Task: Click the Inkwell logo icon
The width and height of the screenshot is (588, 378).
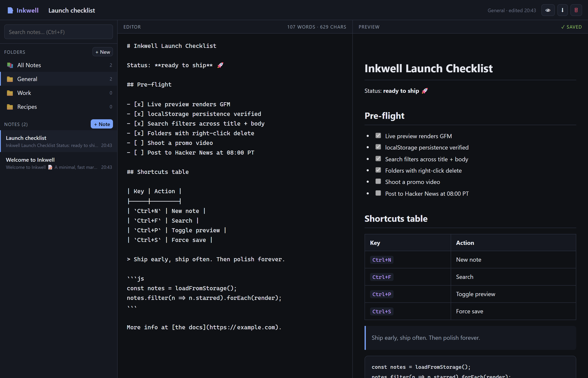Action: [x=10, y=10]
